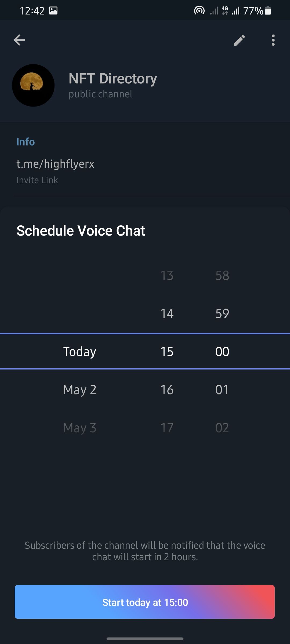
Task: Pick minute 59 in the minute wheel
Action: 222,313
